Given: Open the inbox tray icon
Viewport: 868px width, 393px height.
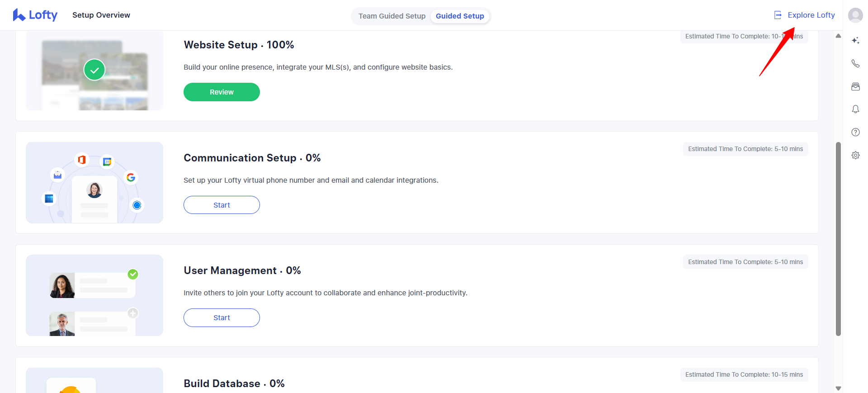Looking at the screenshot, I should point(855,86).
